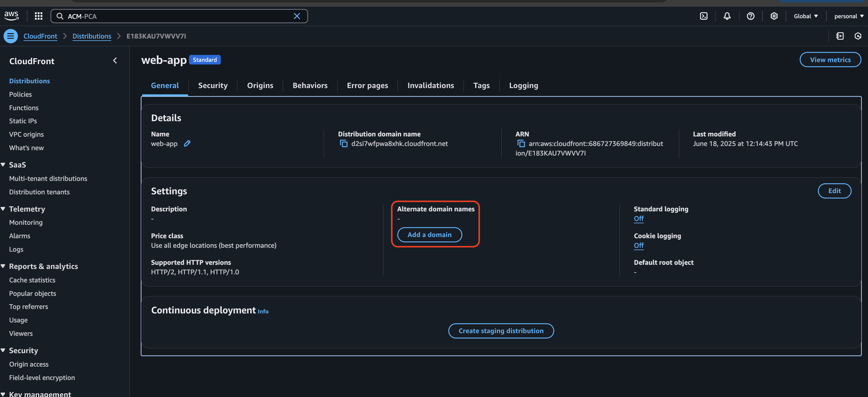Open VPC origins in the sidebar
Image resolution: width=868 pixels, height=397 pixels.
coord(26,134)
